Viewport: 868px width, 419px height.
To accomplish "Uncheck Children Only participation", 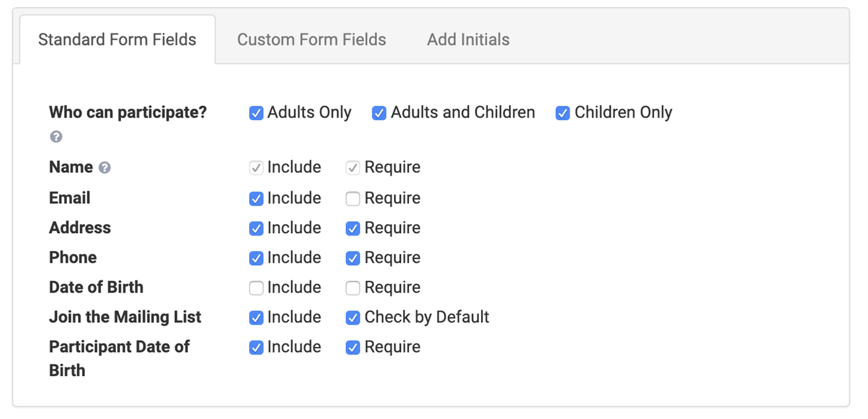I will point(562,113).
